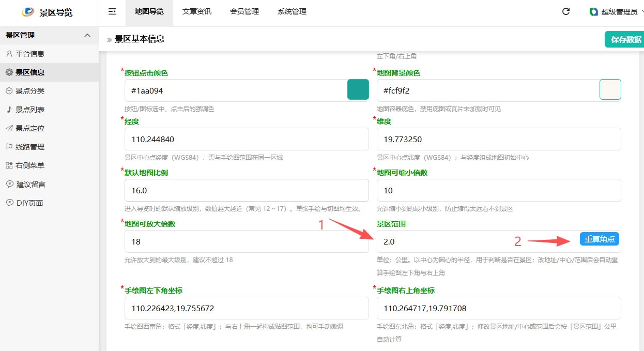Open the 地图背景颜色 swatch

[x=610, y=90]
